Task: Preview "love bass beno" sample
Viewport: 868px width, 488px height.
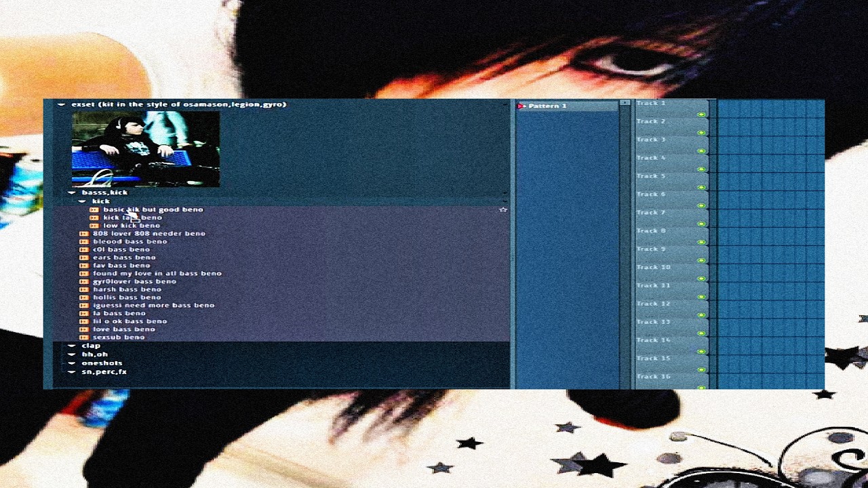Action: 124,329
